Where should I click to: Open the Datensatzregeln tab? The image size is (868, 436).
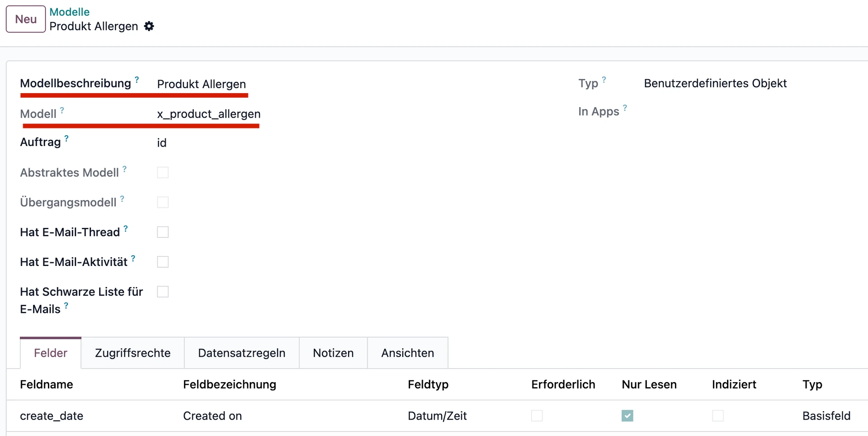[241, 353]
